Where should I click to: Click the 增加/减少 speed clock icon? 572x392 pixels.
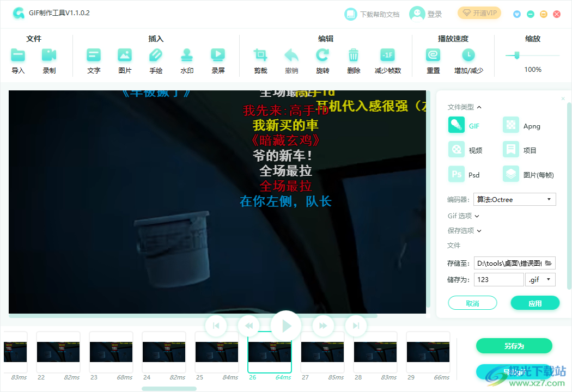(x=468, y=55)
